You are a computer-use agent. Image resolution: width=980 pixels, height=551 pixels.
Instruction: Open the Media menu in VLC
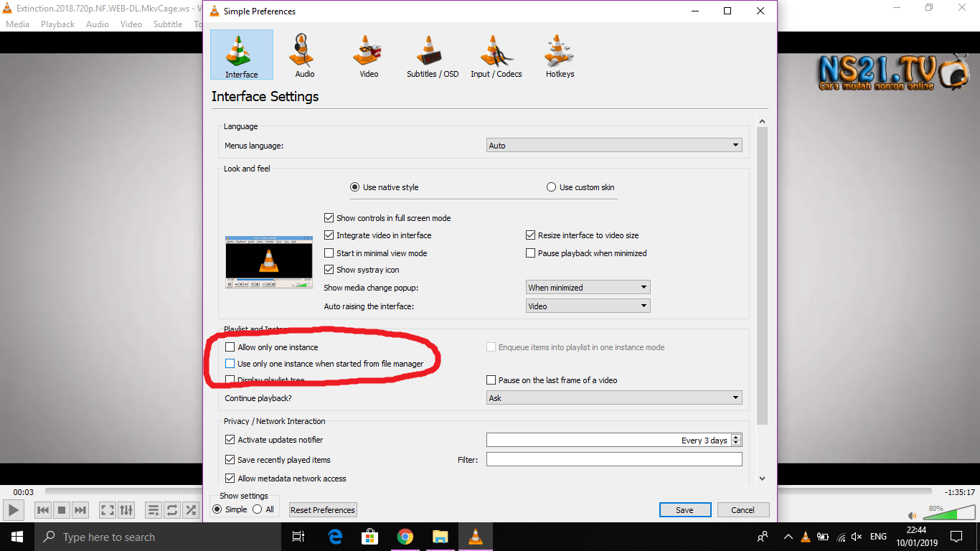(x=17, y=24)
